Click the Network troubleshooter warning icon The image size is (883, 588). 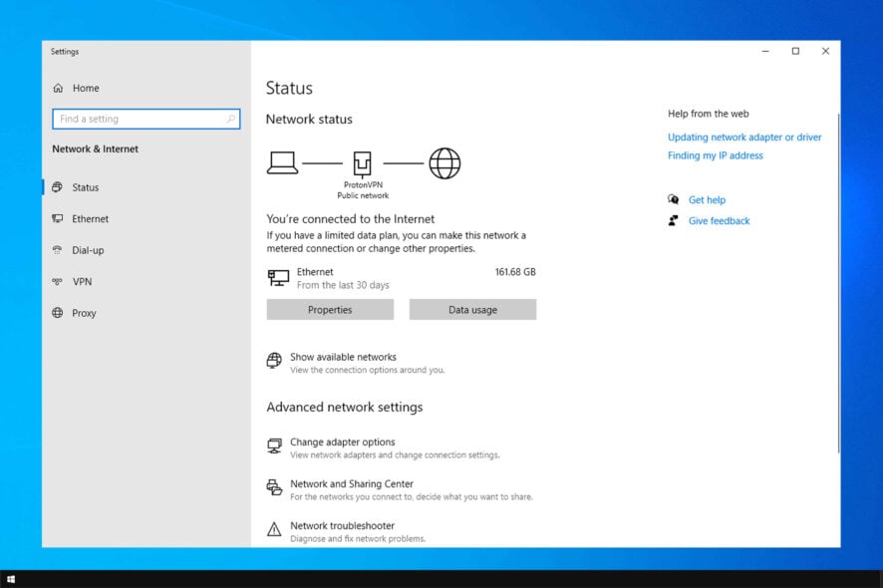pyautogui.click(x=273, y=529)
